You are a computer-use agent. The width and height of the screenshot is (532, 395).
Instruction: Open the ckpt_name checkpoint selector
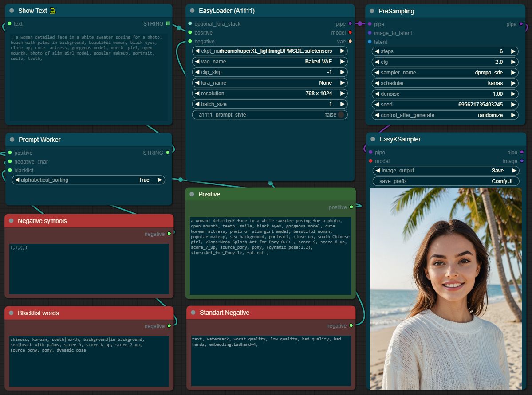pos(270,51)
